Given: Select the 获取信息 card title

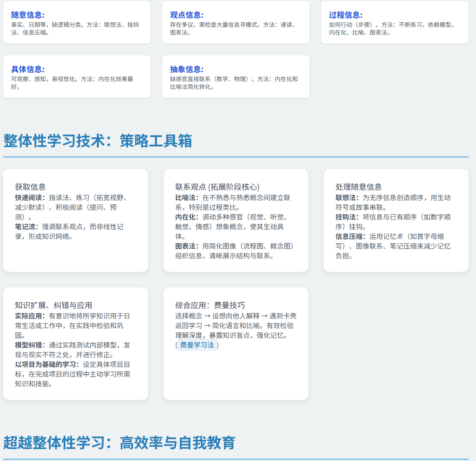Looking at the screenshot, I should [x=30, y=187].
